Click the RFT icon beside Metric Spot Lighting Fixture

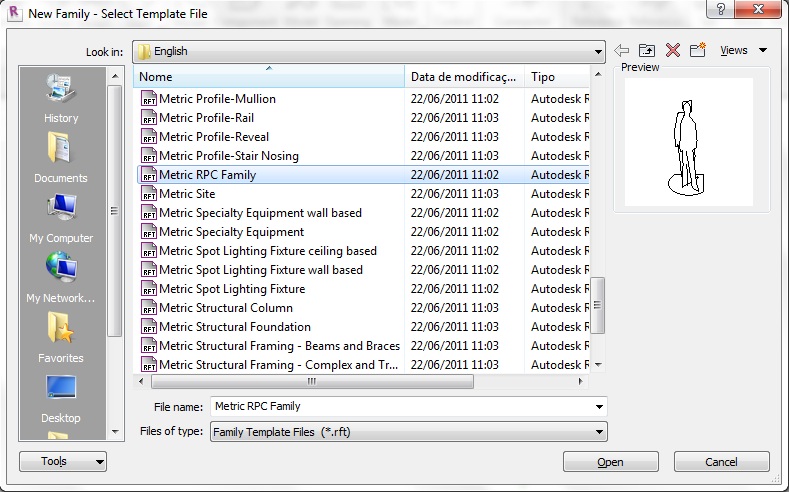[148, 289]
